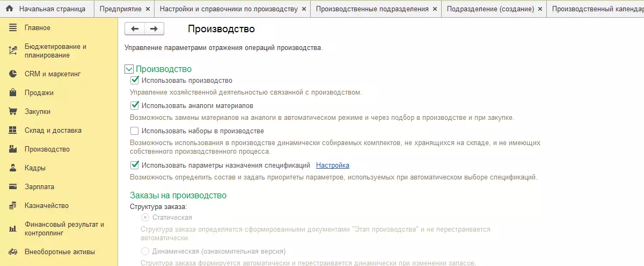
Task: Click the Зарплата card icon
Action: pyautogui.click(x=13, y=186)
